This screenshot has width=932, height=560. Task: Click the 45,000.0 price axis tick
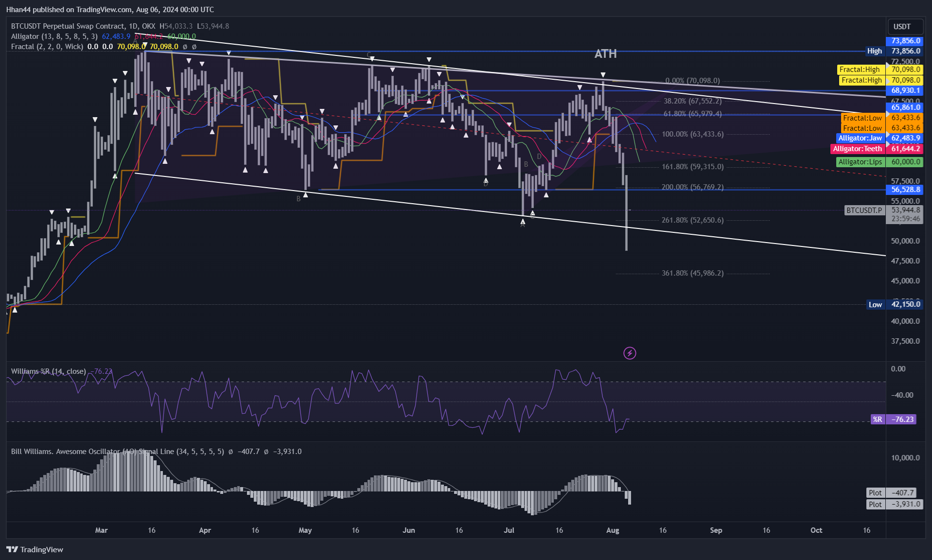[x=905, y=281]
